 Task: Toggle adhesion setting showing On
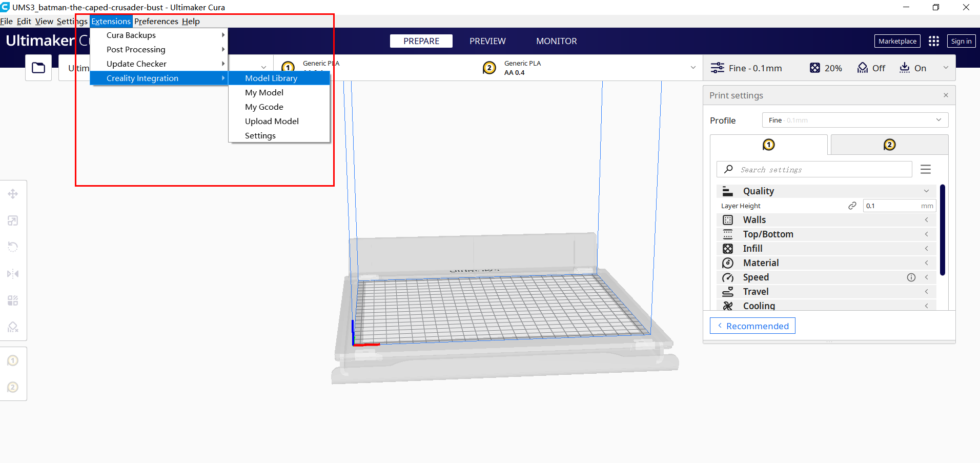(x=913, y=68)
